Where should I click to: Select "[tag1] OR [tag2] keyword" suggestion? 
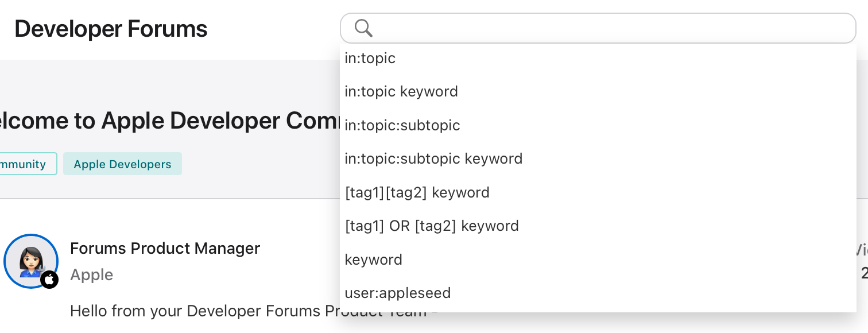[x=598, y=226]
